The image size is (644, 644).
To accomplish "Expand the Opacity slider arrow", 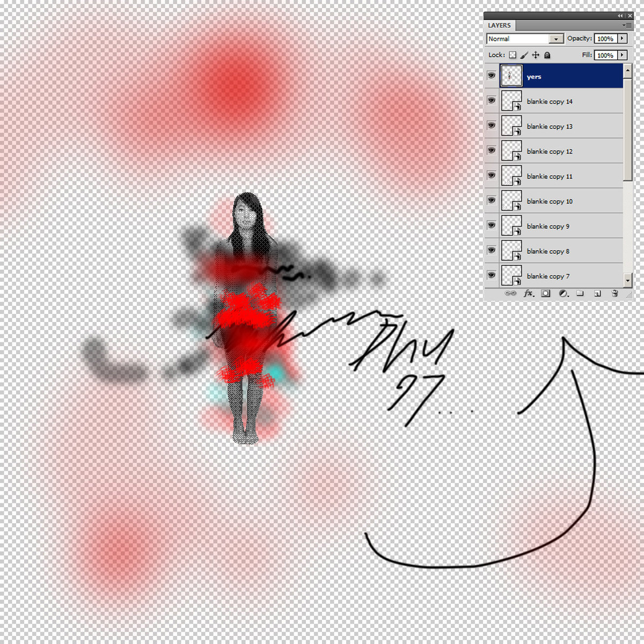I will 622,39.
